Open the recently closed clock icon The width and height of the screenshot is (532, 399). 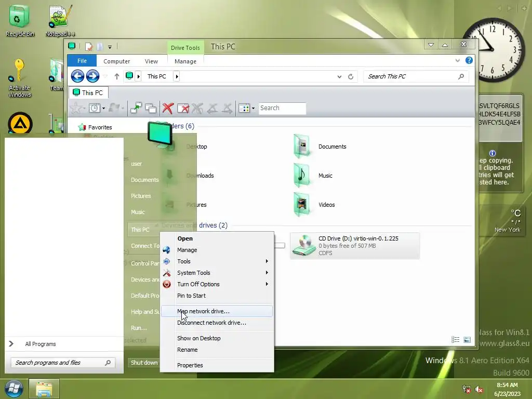95,108
